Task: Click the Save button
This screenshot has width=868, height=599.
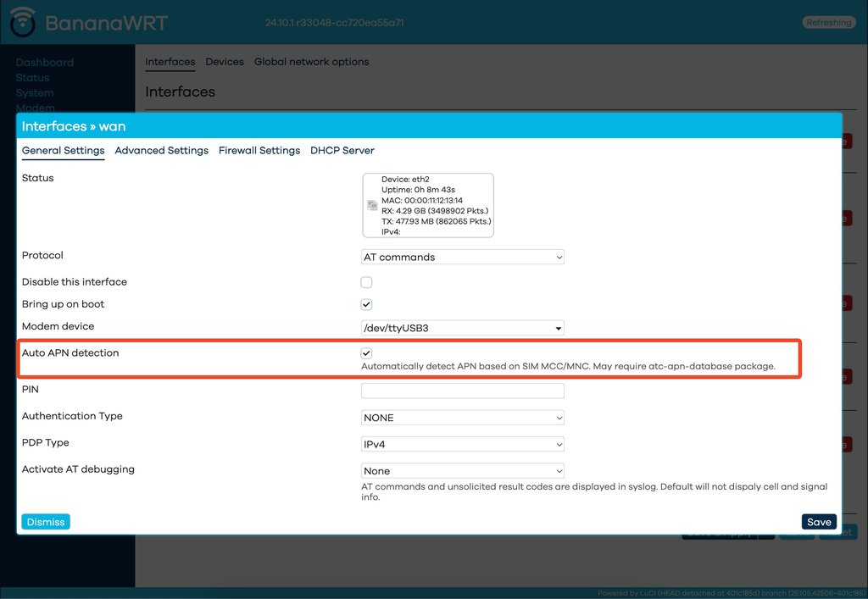Action: 818,522
